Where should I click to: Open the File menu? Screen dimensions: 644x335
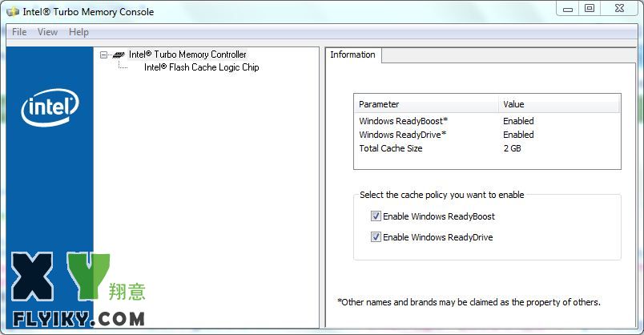pos(19,32)
